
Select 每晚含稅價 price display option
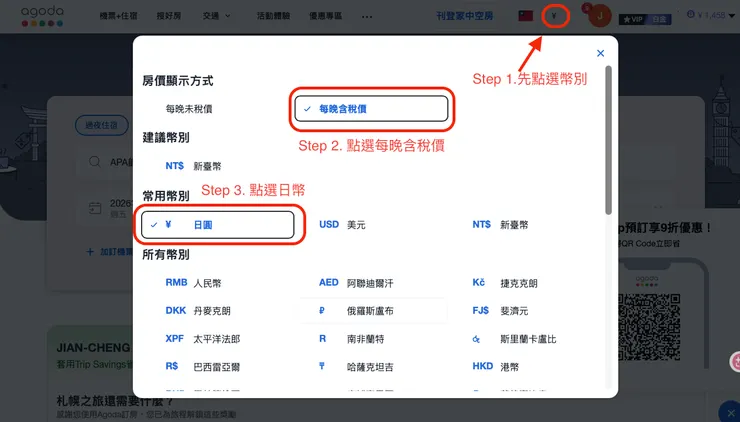(x=371, y=109)
